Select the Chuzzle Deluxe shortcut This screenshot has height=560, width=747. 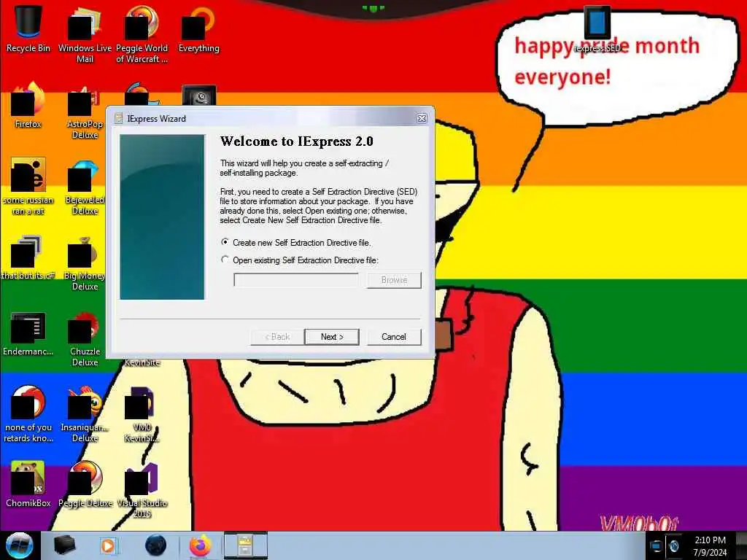(85, 339)
